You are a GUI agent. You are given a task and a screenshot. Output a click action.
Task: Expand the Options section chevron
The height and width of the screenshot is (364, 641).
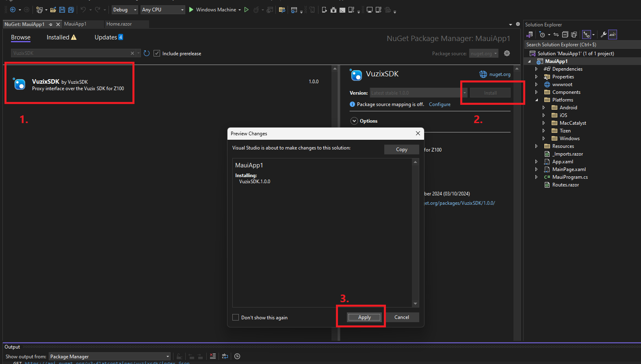[x=354, y=121]
